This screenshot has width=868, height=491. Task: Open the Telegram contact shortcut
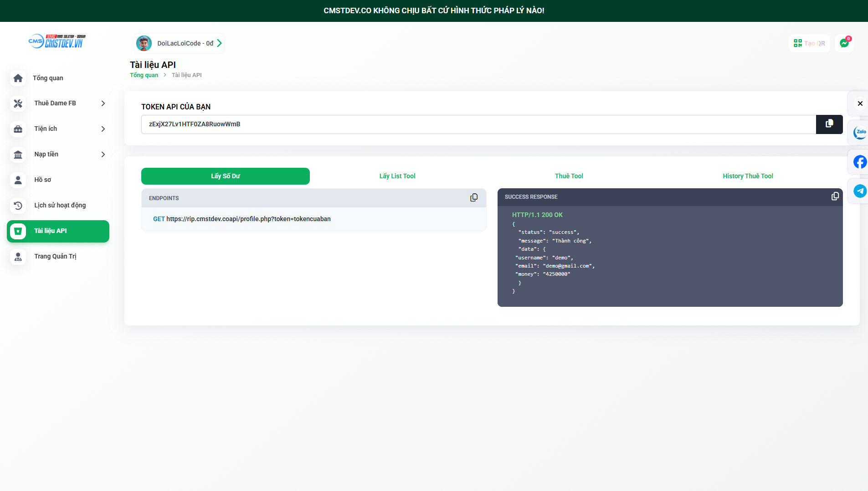860,191
